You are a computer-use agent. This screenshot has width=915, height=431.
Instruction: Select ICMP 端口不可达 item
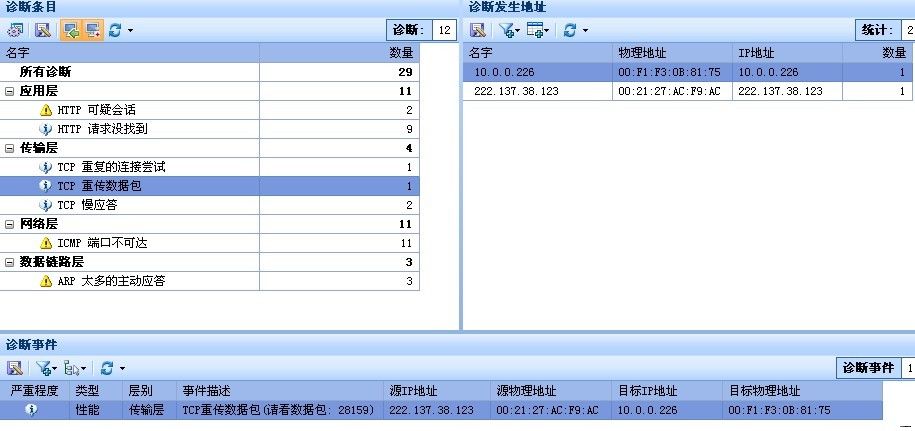pyautogui.click(x=209, y=243)
